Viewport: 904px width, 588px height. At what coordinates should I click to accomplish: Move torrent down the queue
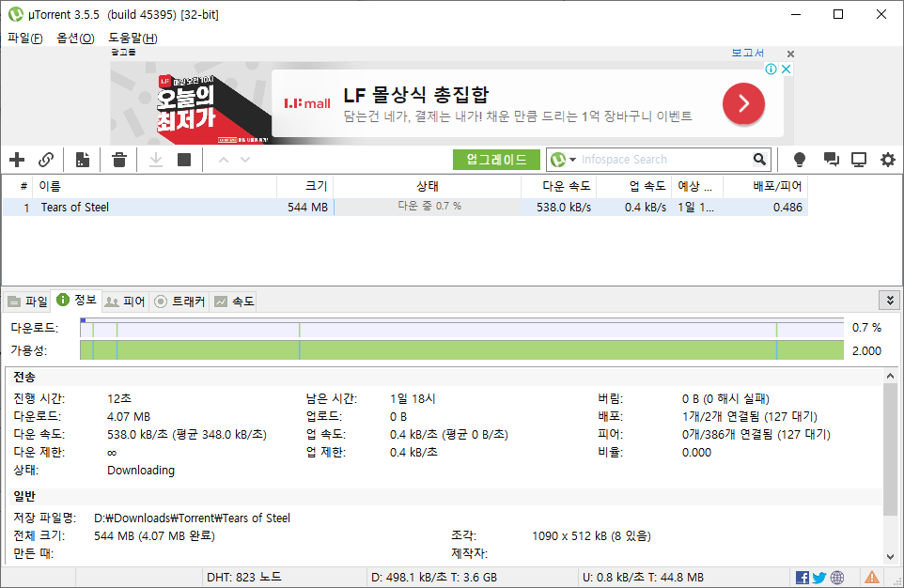point(245,160)
